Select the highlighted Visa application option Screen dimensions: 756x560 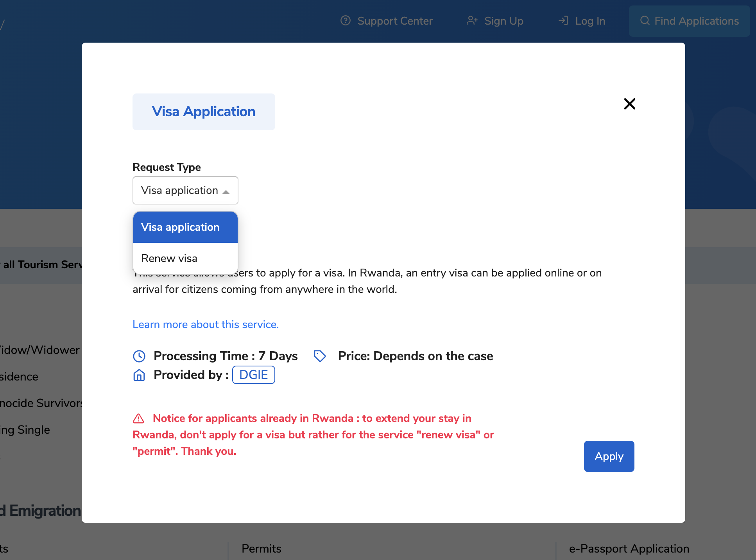(x=180, y=227)
